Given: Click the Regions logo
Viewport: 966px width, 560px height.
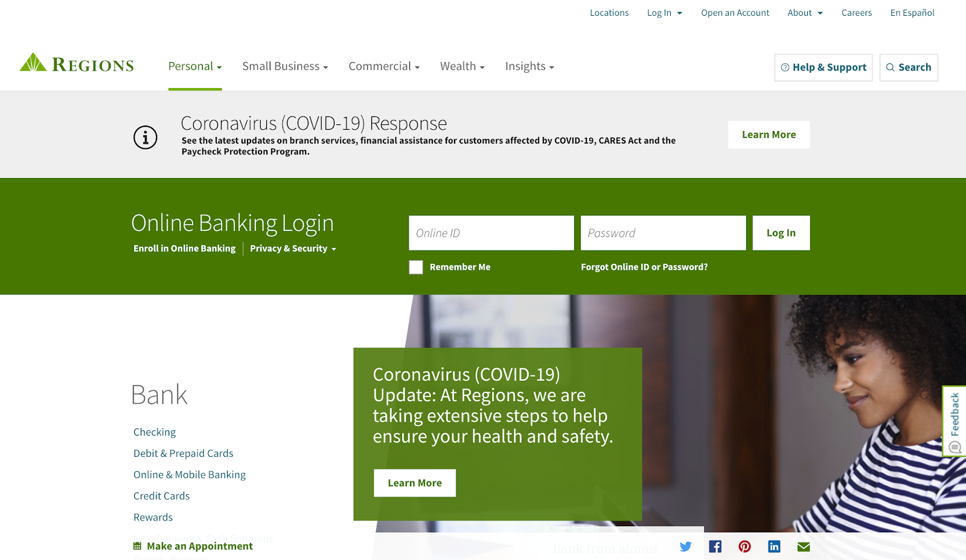Looking at the screenshot, I should point(77,63).
